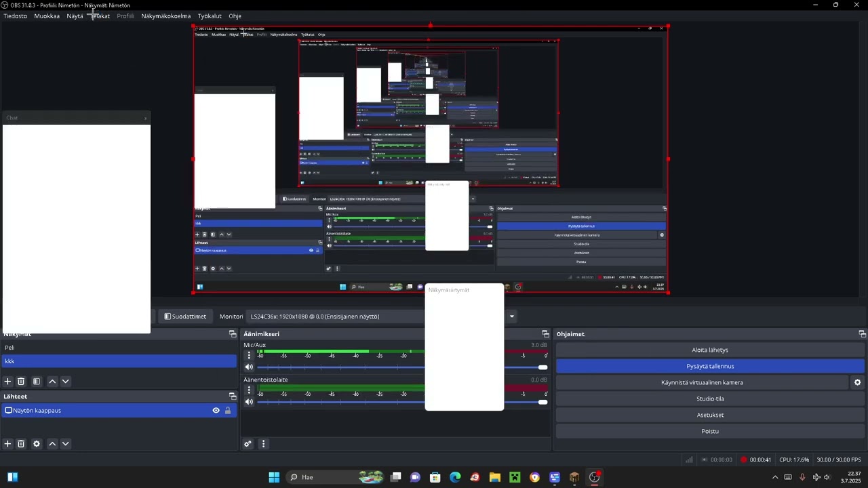
Task: Open Muokkaa menu
Action: tap(47, 16)
